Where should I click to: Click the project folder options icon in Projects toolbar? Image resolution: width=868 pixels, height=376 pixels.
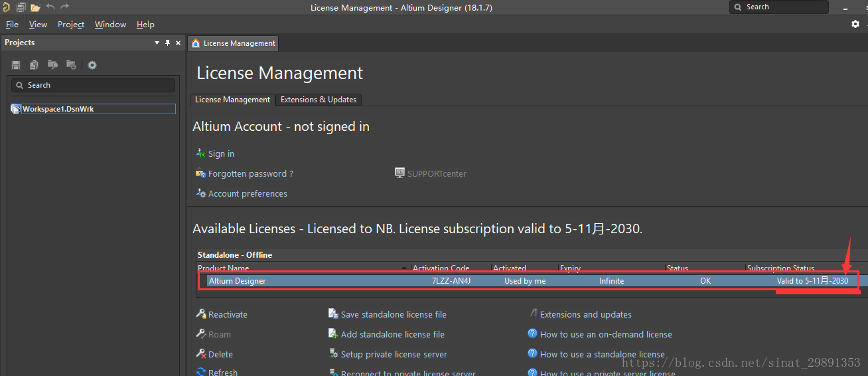point(71,65)
